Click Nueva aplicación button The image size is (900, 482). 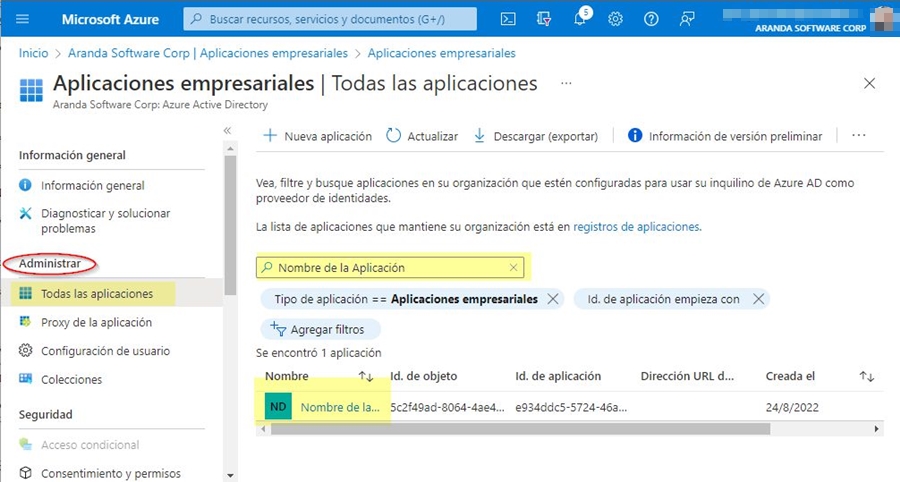317,136
